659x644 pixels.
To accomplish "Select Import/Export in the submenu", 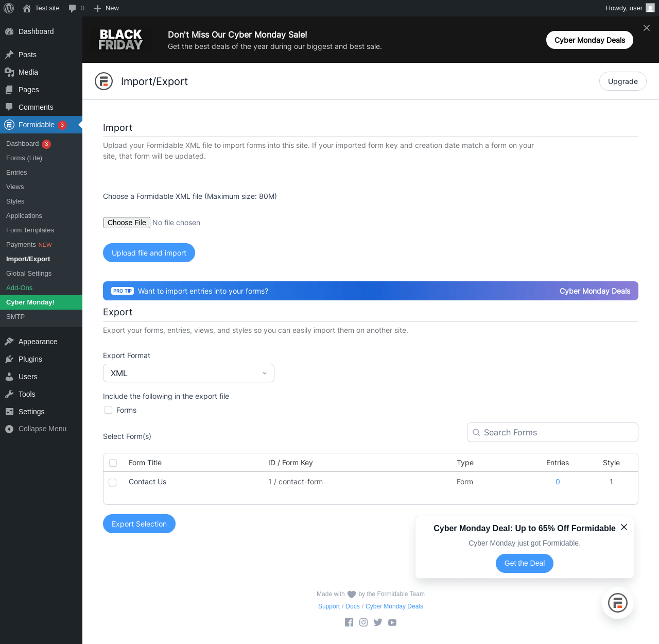I will 41,259.
